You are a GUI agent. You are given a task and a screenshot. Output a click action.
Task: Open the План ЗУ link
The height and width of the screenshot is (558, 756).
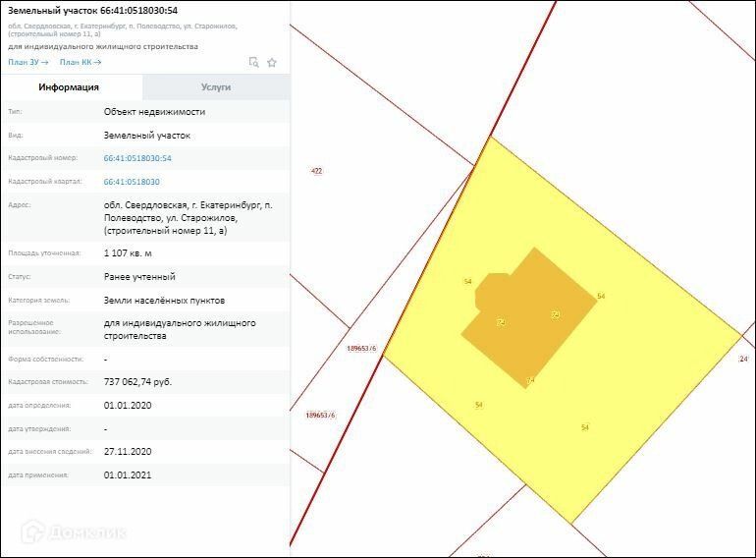pos(28,62)
